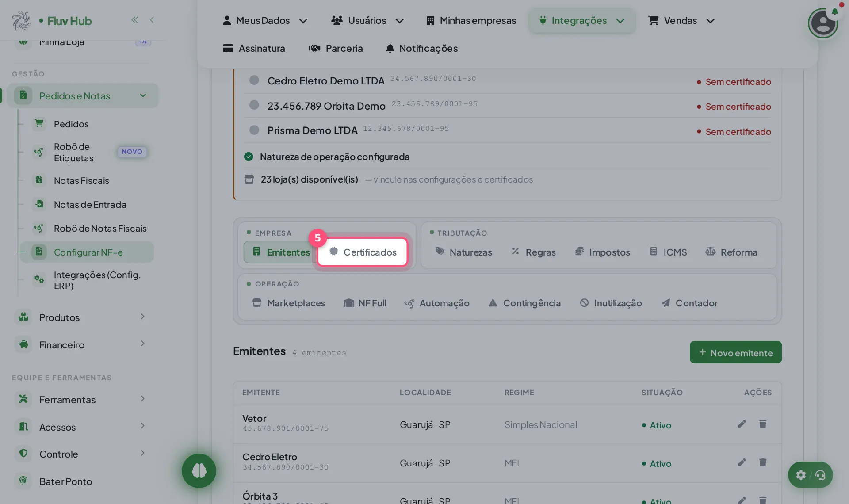The height and width of the screenshot is (504, 849).
Task: Expand the Controle sidebar group
Action: [x=142, y=453]
